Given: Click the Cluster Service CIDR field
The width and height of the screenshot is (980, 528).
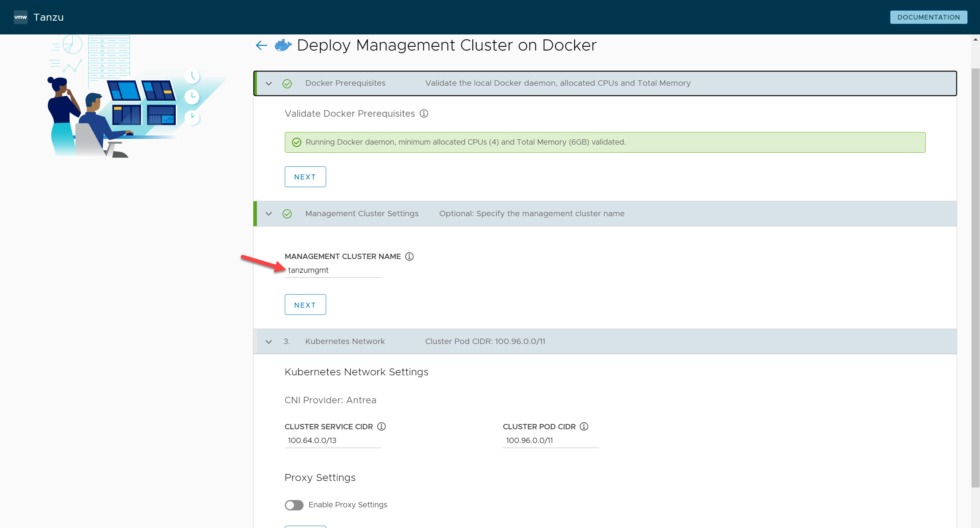Looking at the screenshot, I should (333, 440).
